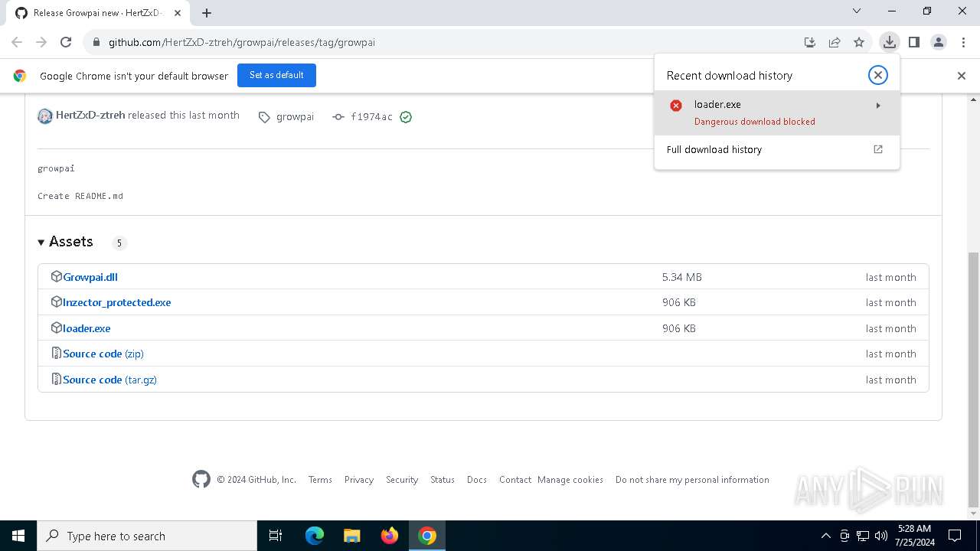Click the site info lock icon
The width and height of the screenshot is (980, 551).
(x=96, y=42)
